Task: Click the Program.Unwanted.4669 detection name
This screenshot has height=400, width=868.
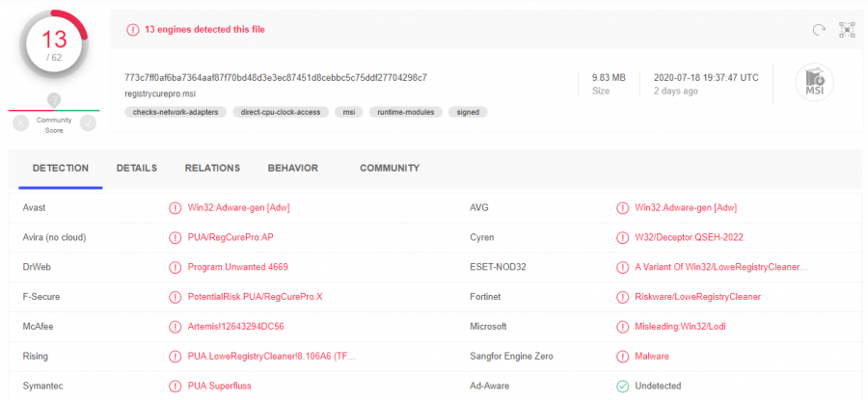Action: [x=237, y=267]
